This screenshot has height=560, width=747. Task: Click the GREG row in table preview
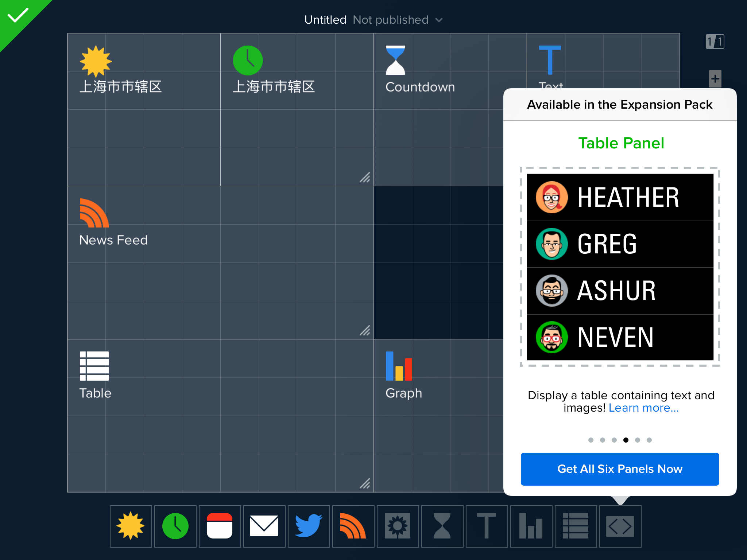[620, 244]
